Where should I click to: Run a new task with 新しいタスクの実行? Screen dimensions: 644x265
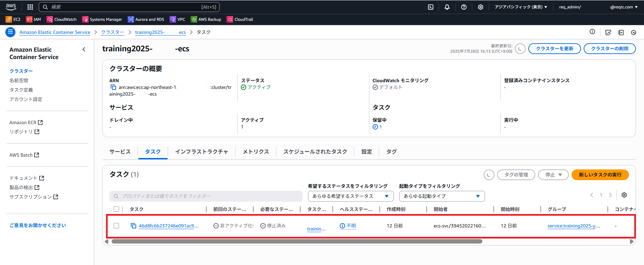point(600,175)
